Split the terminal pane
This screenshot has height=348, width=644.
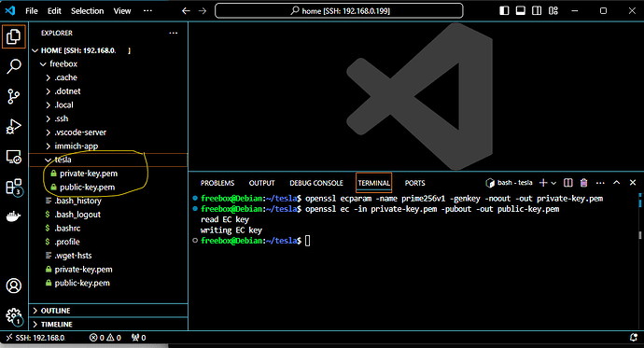coord(568,183)
